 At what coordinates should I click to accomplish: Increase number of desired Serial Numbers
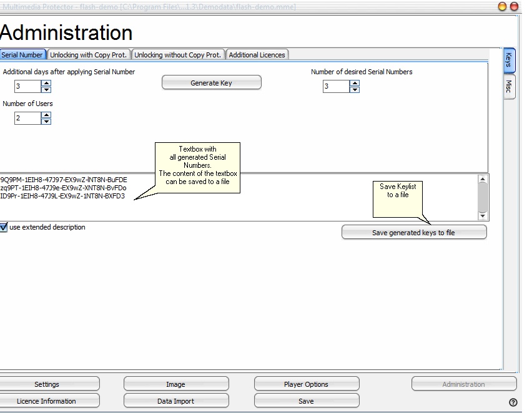[x=354, y=83]
